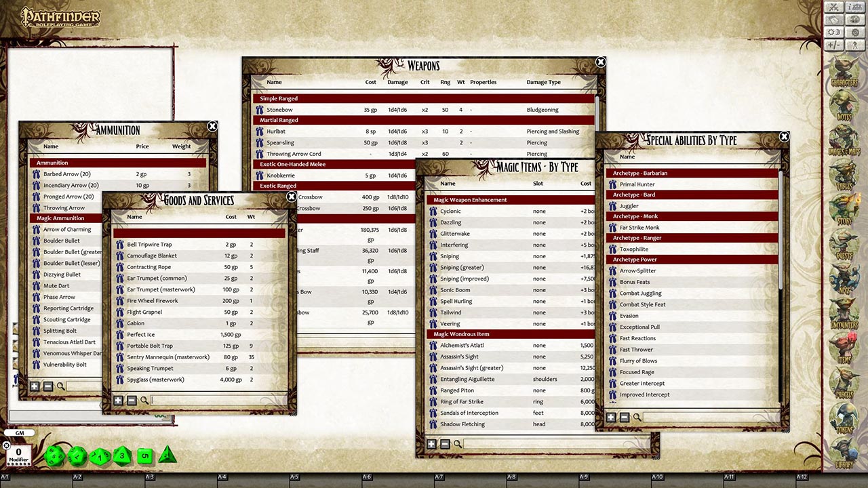Click the minus button in Special Abilities window

coord(625,418)
